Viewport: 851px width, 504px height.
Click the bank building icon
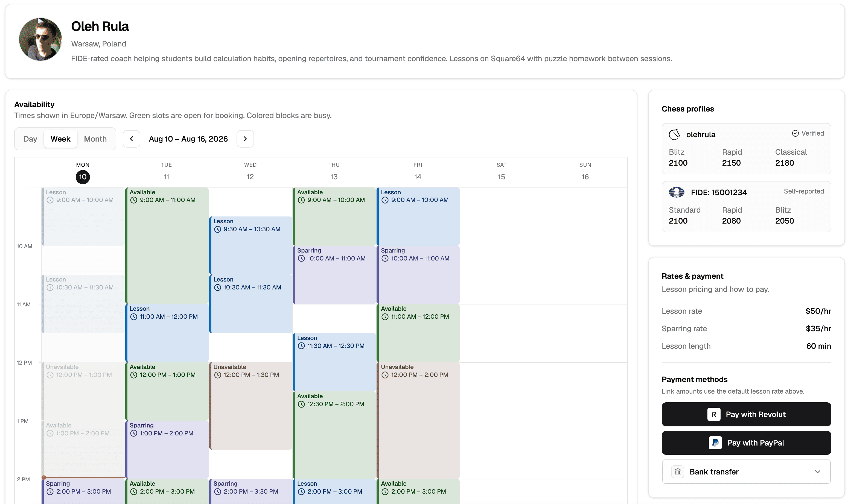coord(677,472)
